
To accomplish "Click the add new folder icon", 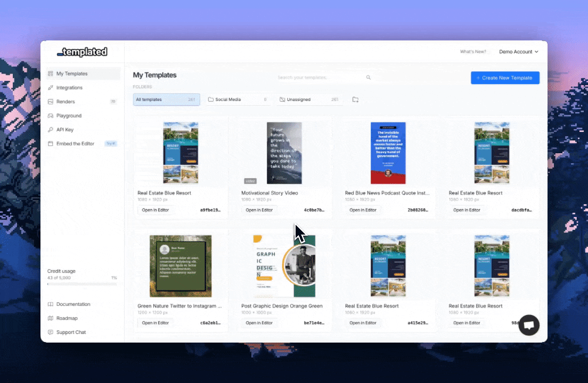I will [355, 99].
